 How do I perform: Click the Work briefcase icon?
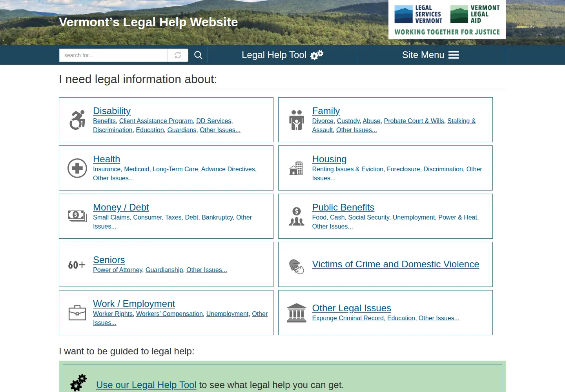[77, 313]
